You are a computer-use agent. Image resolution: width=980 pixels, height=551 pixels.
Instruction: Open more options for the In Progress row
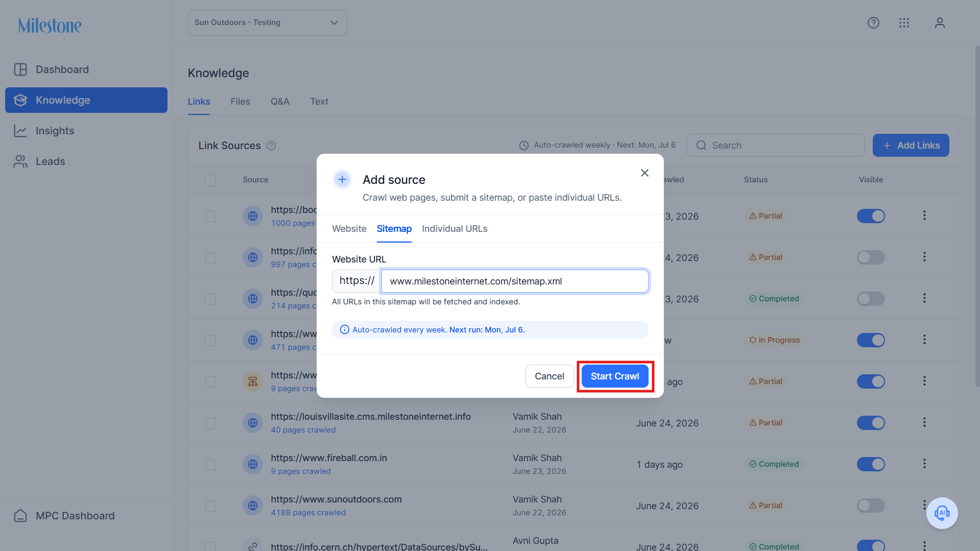924,340
